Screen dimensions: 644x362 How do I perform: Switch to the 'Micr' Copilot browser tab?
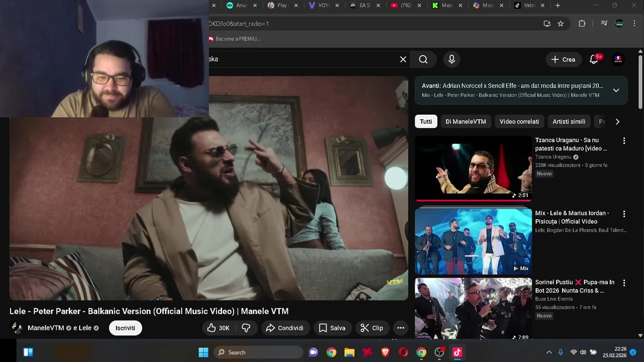483,6
